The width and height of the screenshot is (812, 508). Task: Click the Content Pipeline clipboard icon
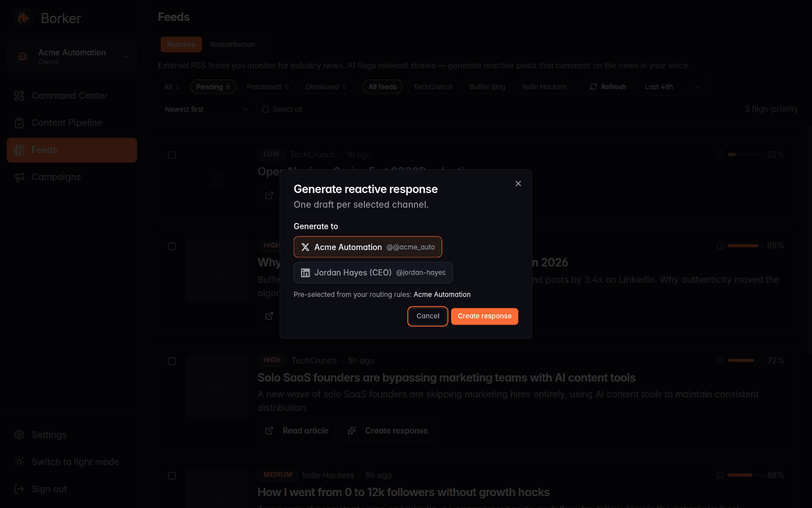19,123
